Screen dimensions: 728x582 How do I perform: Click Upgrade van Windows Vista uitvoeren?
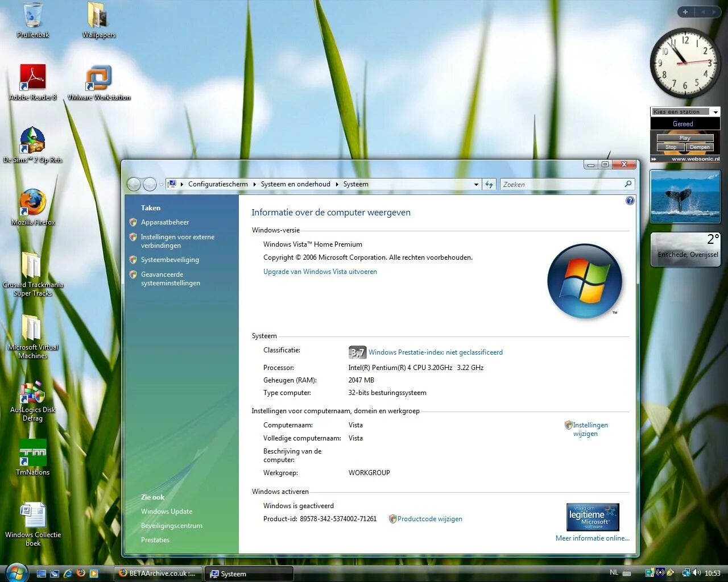point(320,272)
